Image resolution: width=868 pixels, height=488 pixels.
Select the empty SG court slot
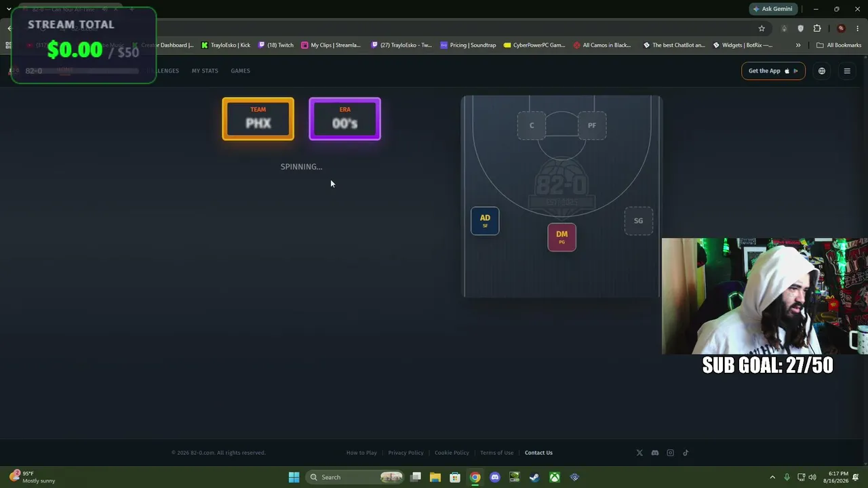(638, 221)
